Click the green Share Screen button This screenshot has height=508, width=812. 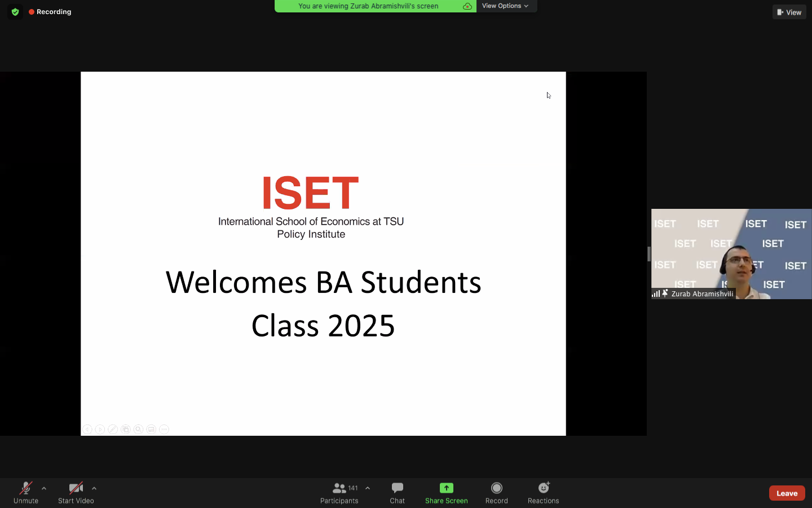point(447,493)
